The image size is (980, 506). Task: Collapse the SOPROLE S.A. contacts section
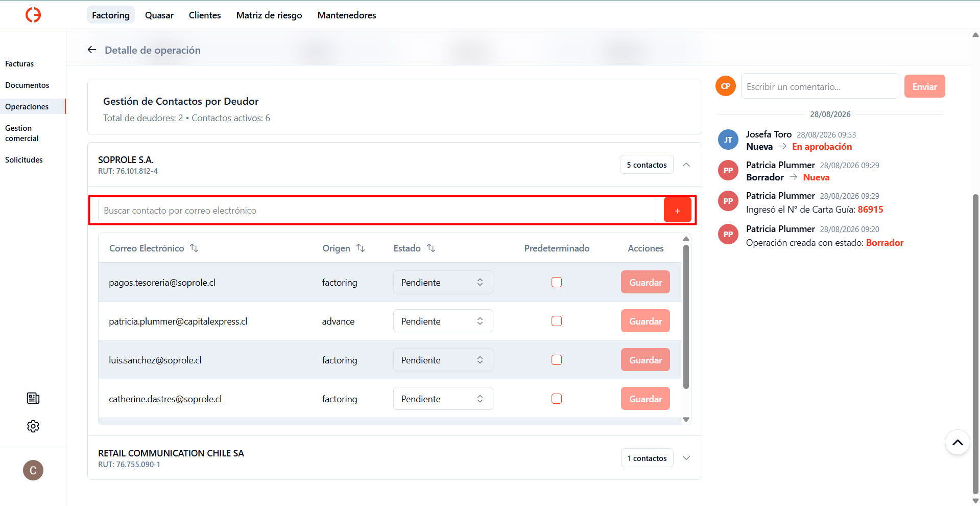686,165
